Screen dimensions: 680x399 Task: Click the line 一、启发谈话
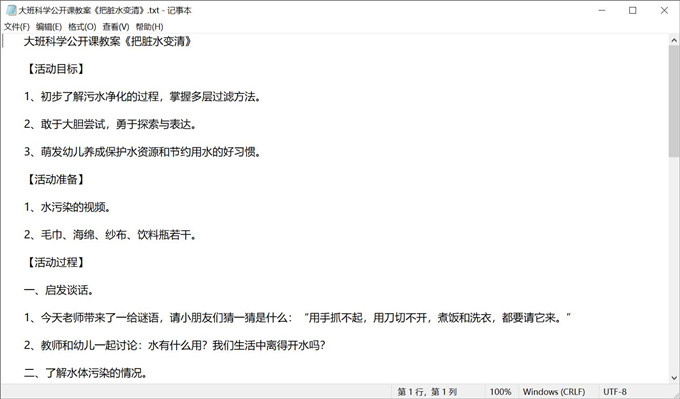(x=59, y=290)
